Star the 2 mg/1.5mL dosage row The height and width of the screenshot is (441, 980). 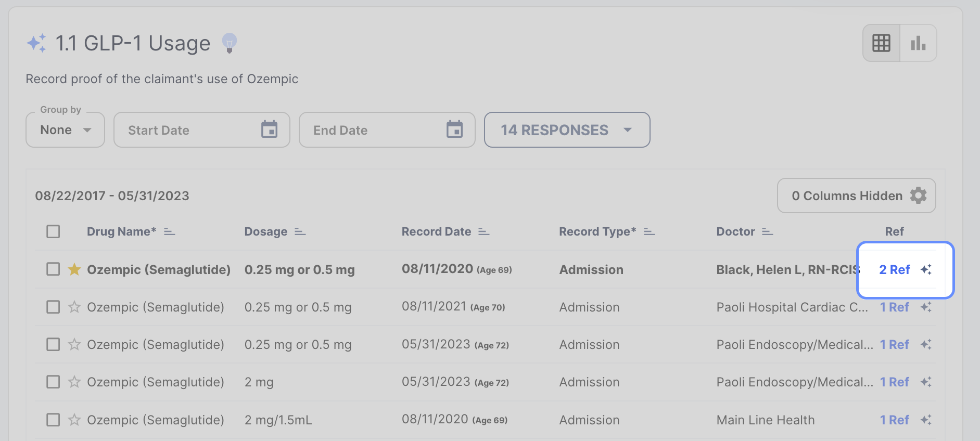coord(74,420)
